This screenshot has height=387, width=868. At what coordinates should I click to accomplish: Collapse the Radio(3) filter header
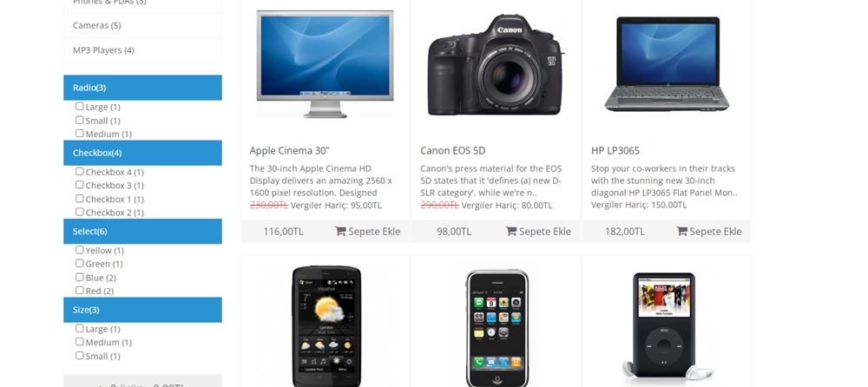coord(143,88)
